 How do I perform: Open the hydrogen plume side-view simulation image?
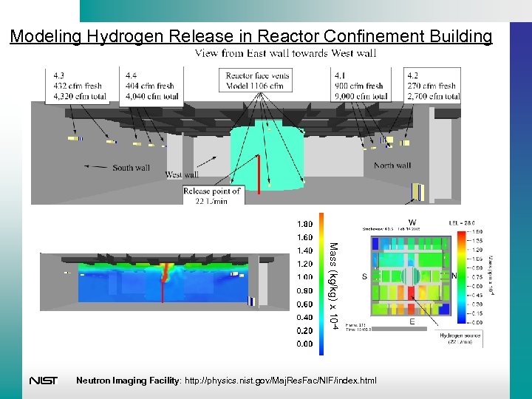[165, 282]
